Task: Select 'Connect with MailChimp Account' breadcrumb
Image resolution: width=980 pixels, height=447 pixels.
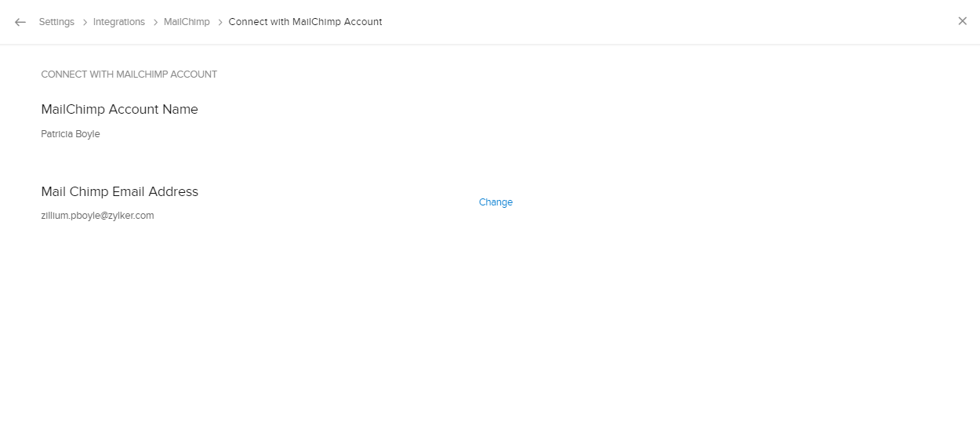Action: (x=305, y=22)
